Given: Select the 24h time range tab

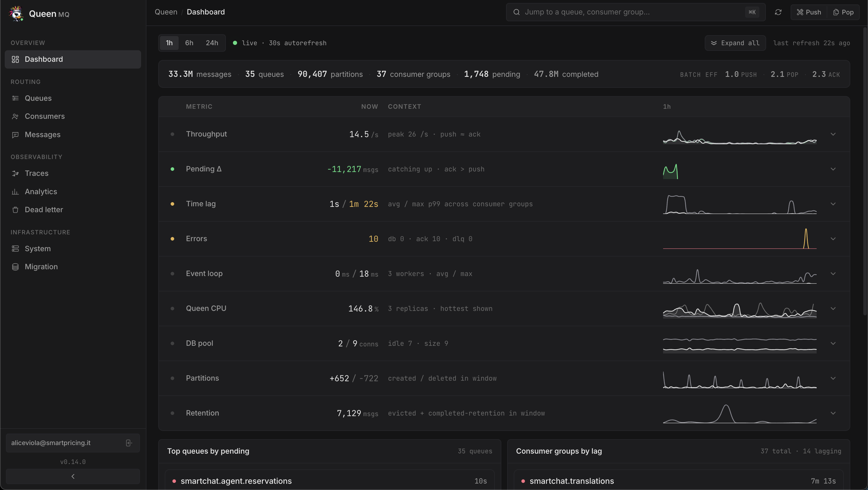Looking at the screenshot, I should click(212, 43).
